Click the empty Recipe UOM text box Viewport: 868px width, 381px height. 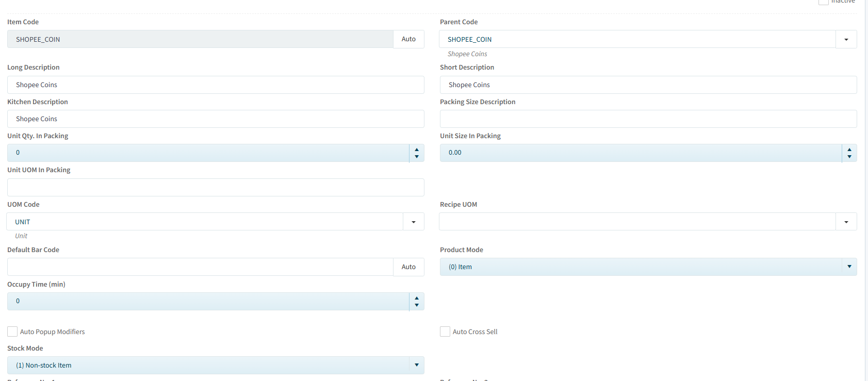point(637,222)
